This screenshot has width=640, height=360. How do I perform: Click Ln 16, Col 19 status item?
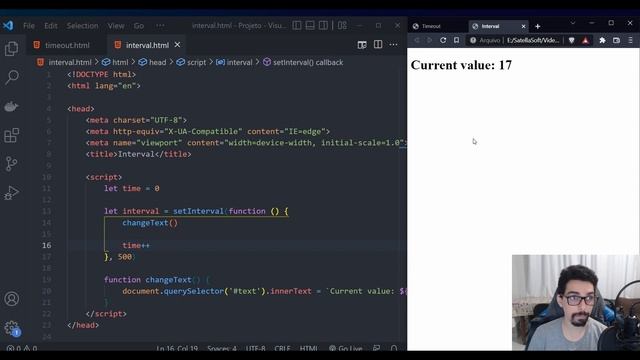[177, 348]
